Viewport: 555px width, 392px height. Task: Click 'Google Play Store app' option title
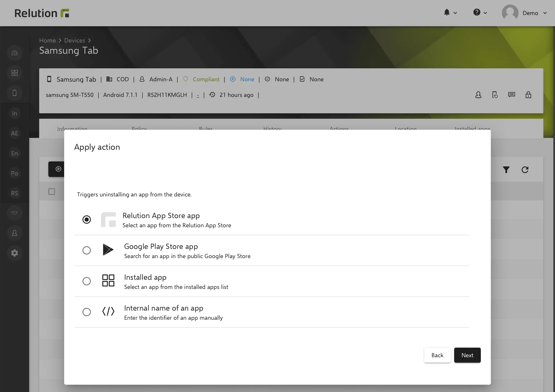pos(161,247)
